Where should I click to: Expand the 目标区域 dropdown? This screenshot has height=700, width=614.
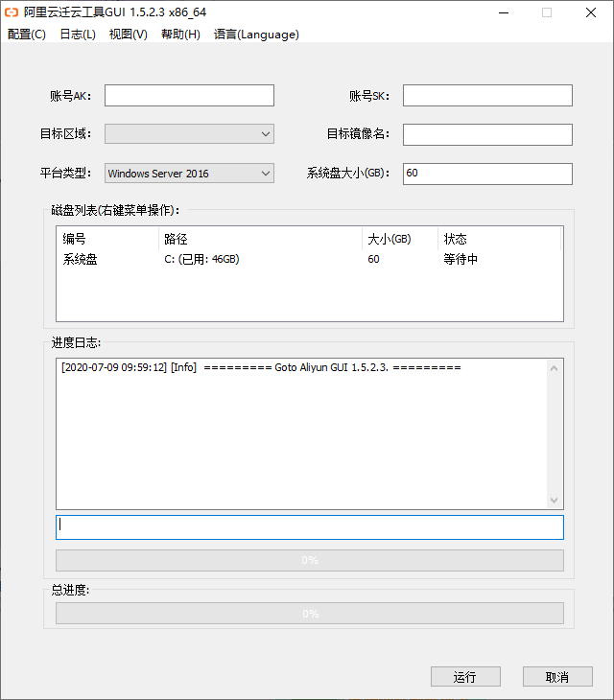tap(189, 134)
